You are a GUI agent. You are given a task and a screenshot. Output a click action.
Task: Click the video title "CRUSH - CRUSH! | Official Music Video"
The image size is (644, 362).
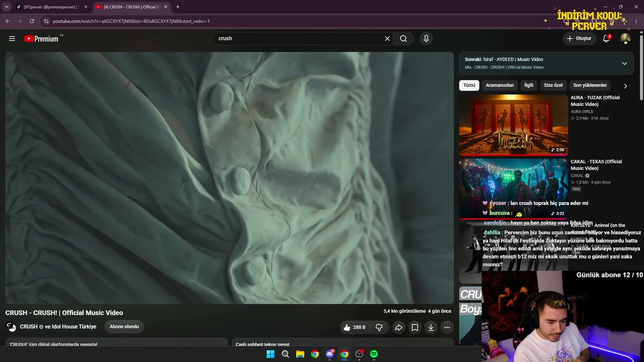point(64,313)
